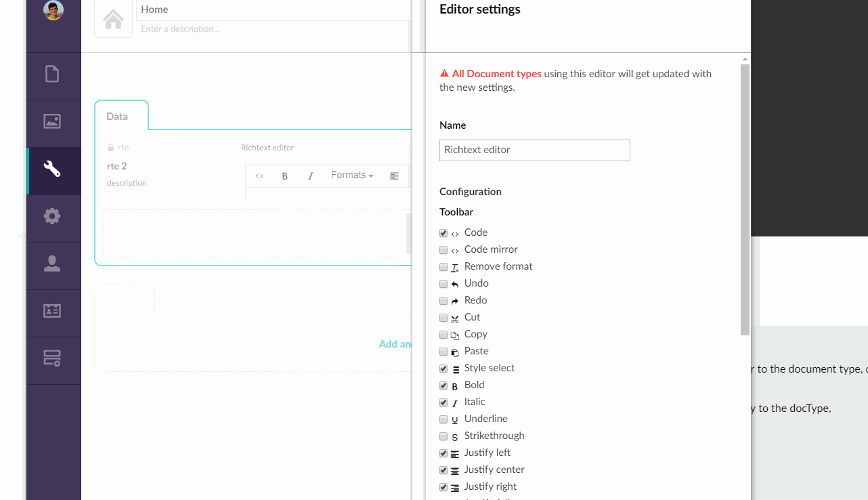Uncheck the Code toolbar option
868x500 pixels.
[x=443, y=233]
